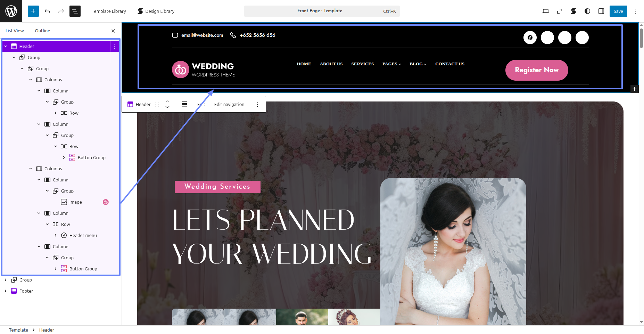Viewport: 644px width, 334px height.
Task: Click the Save button
Action: tap(618, 11)
